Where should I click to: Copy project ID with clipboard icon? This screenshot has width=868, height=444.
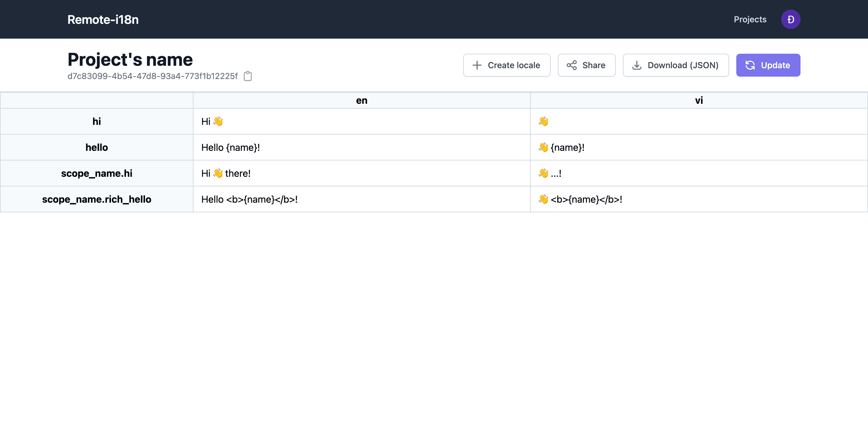click(248, 76)
